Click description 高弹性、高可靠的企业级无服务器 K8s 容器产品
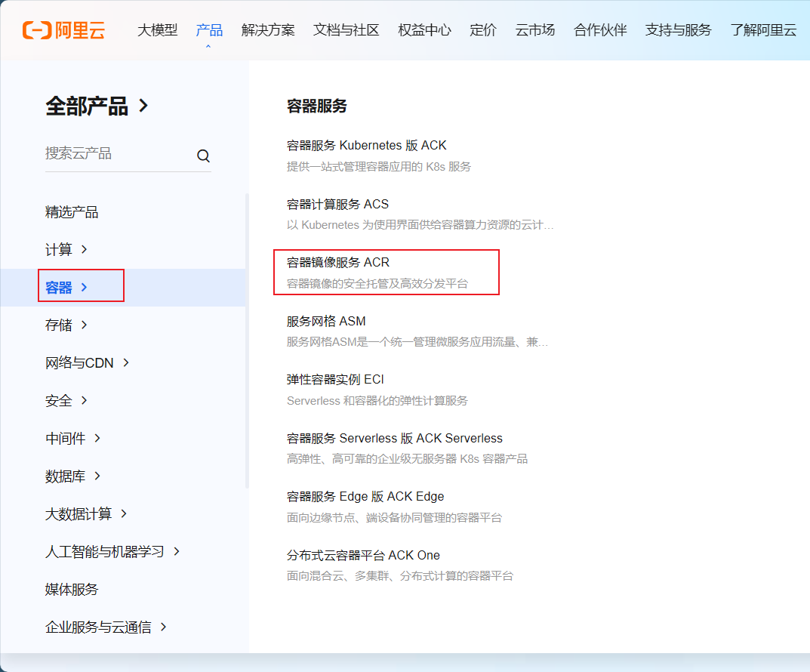 [x=407, y=458]
